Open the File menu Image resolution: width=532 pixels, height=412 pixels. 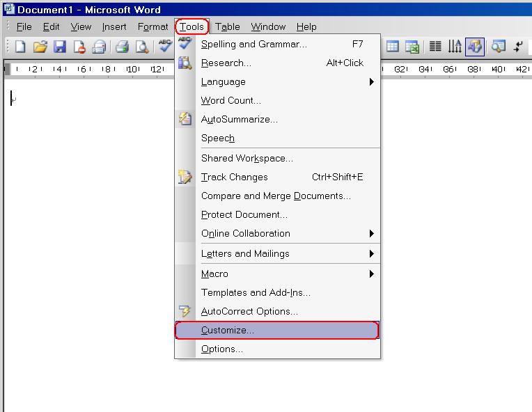coord(24,26)
